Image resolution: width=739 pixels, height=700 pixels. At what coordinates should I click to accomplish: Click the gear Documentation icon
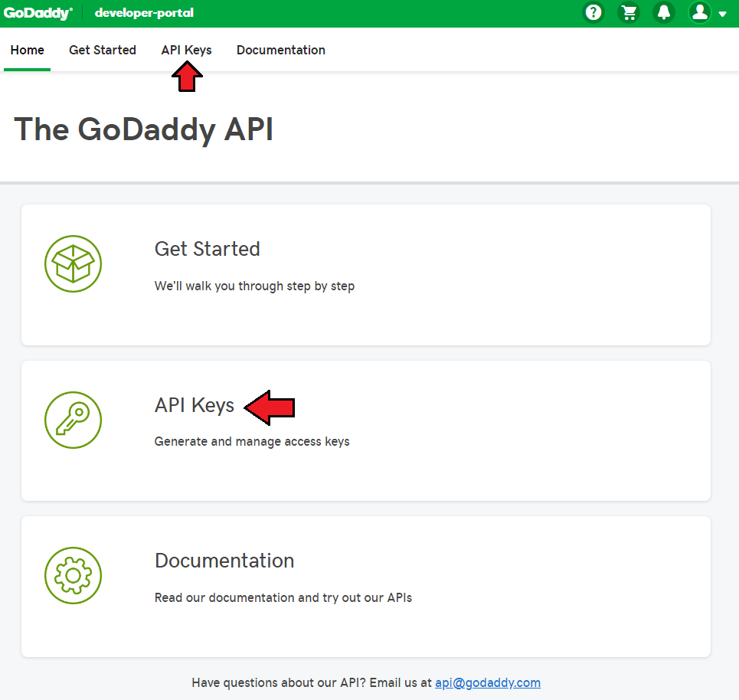[x=73, y=576]
